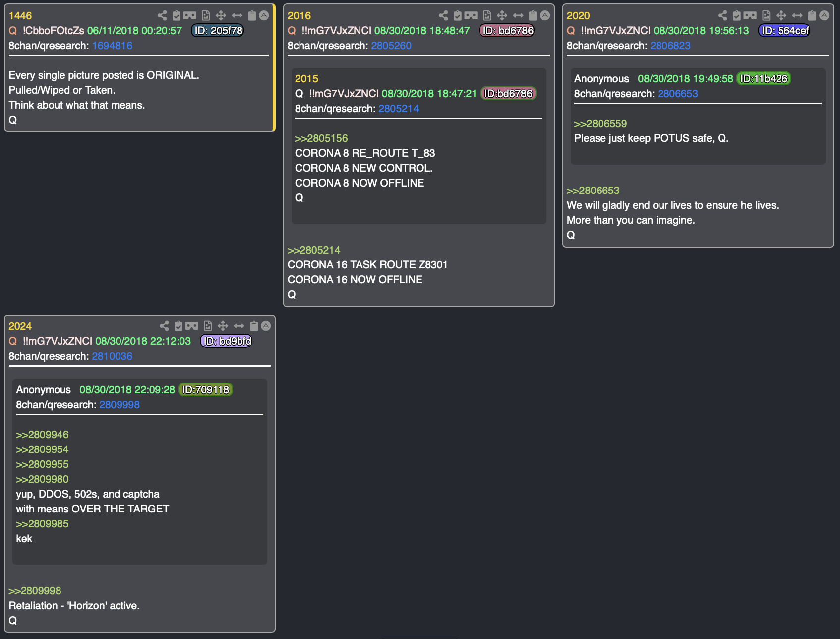Open 8chan thread link 2810036
The image size is (840, 639).
(112, 356)
